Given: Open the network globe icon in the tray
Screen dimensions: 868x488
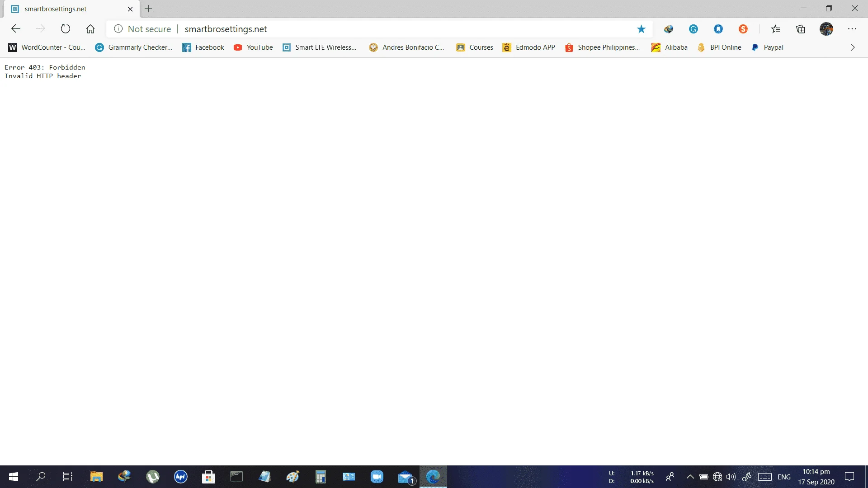Looking at the screenshot, I should (717, 477).
